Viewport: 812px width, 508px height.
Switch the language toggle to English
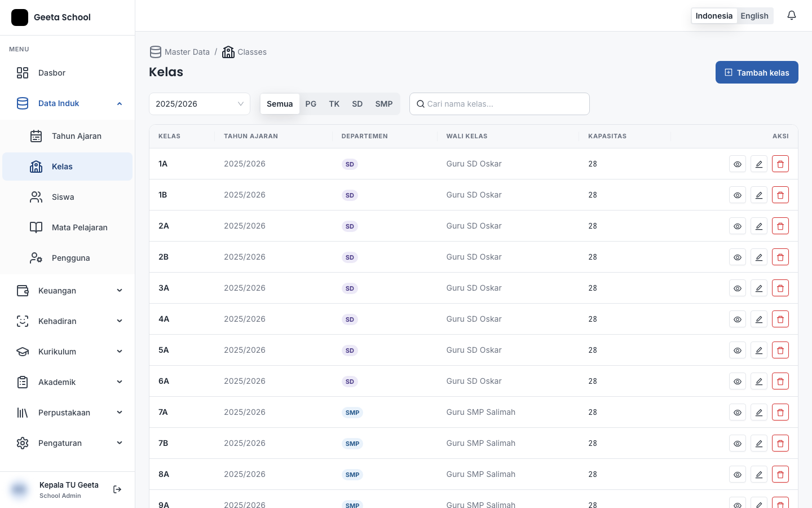[754, 16]
